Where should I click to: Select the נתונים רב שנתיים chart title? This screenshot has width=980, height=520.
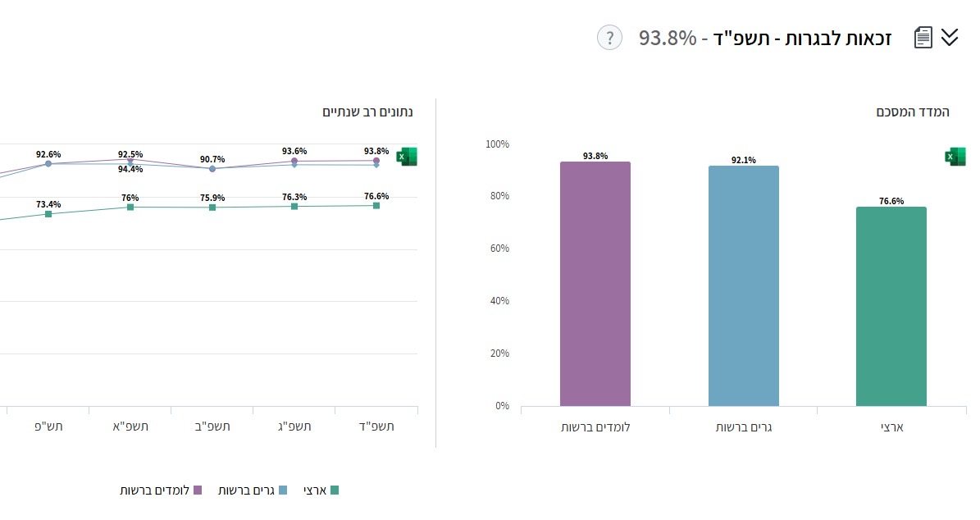[367, 112]
